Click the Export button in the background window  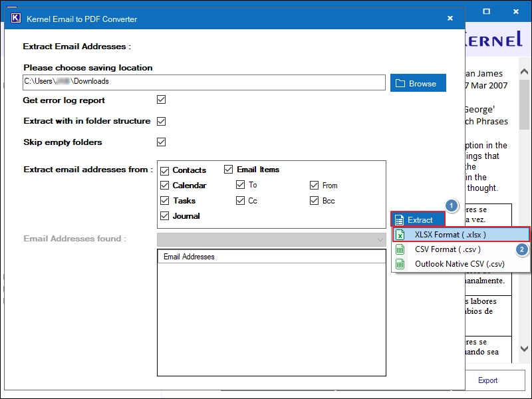488,380
